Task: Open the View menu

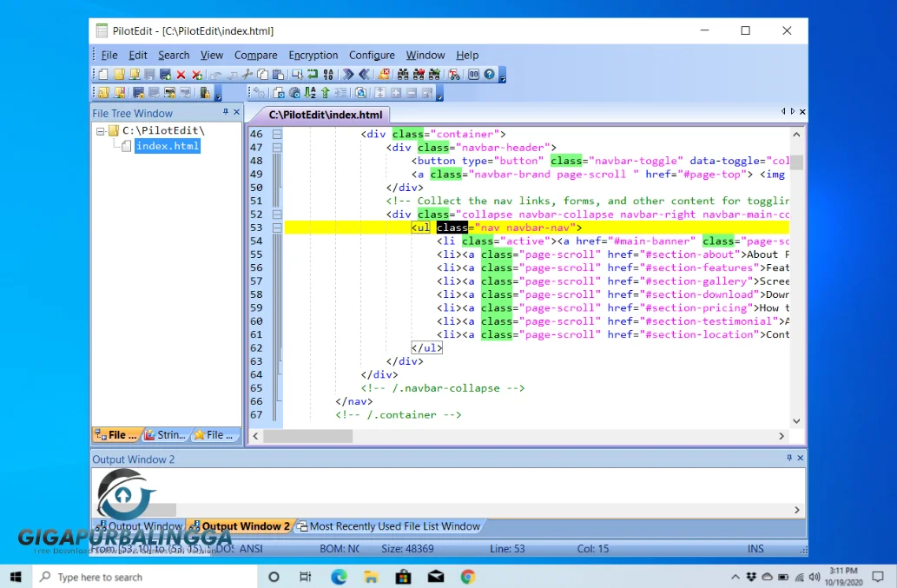Action: [212, 55]
